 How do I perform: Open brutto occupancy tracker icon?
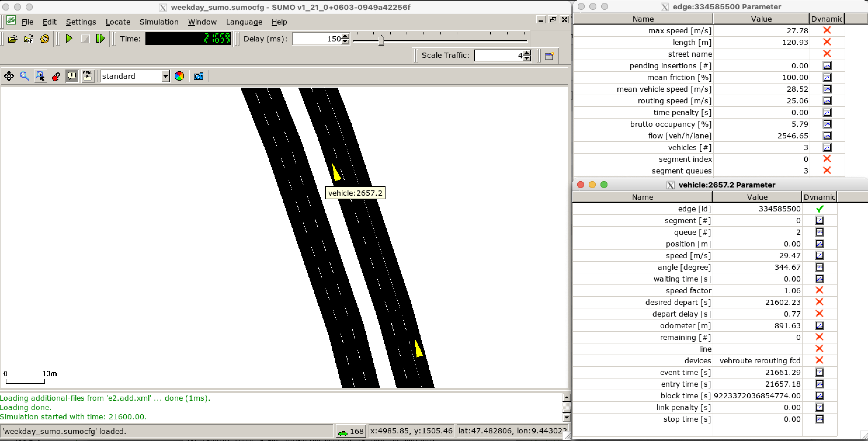coord(827,124)
